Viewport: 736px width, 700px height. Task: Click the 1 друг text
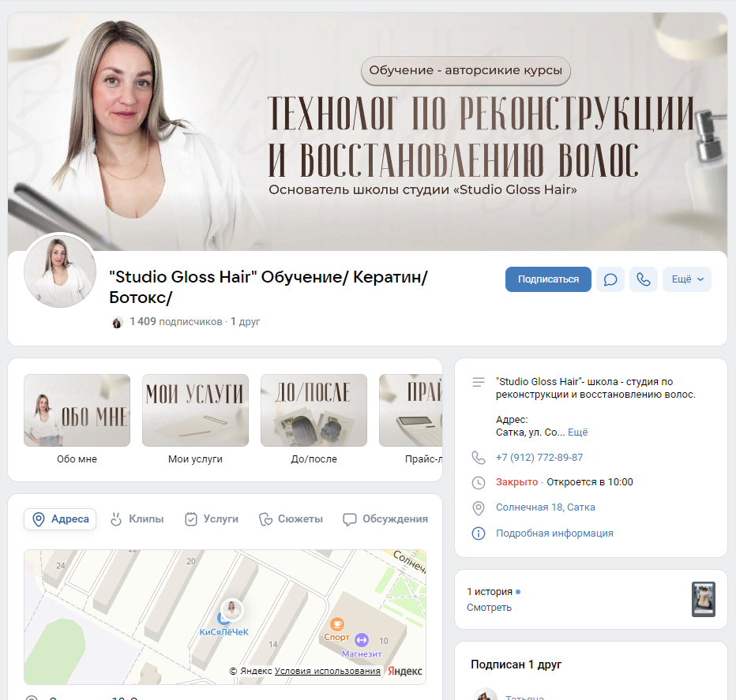pos(245,322)
